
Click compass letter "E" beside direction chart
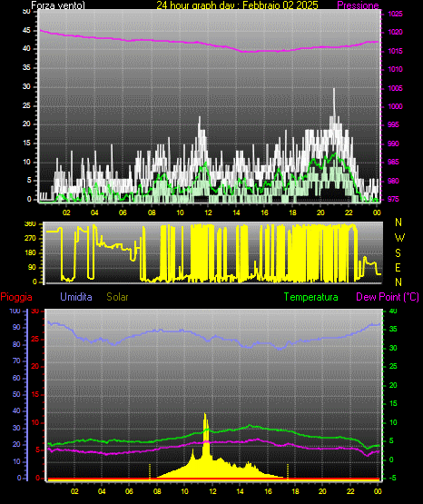(x=398, y=267)
